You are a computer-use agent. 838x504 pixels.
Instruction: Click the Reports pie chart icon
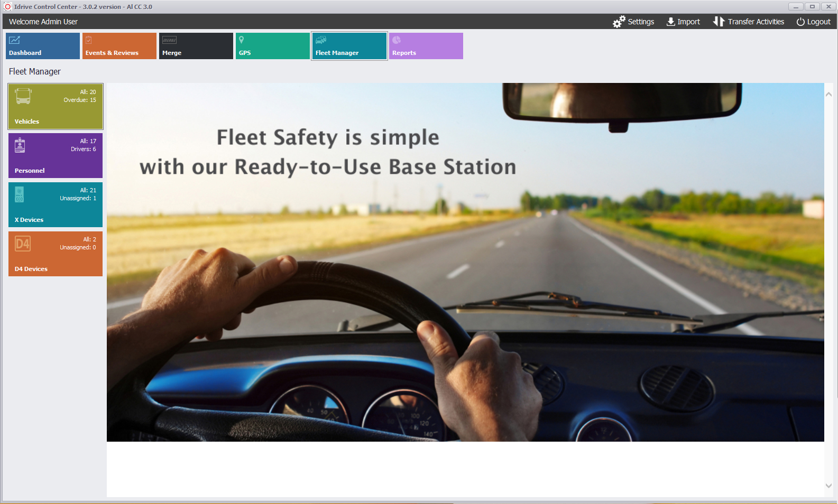pos(397,40)
